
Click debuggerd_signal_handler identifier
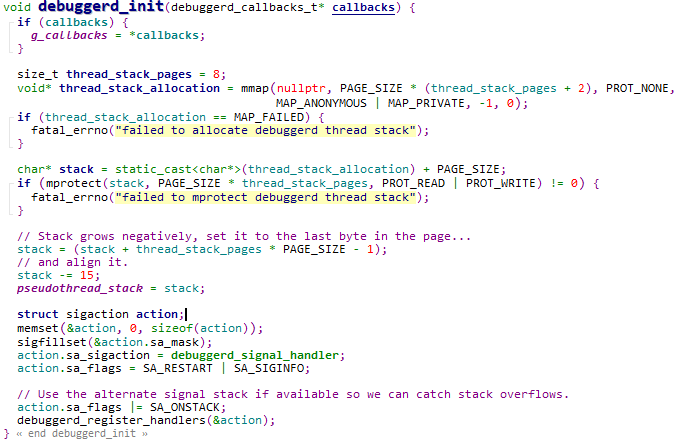(255, 355)
